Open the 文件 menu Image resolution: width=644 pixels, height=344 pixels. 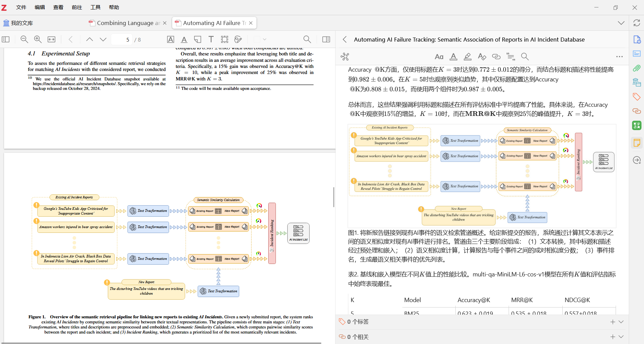pyautogui.click(x=21, y=7)
